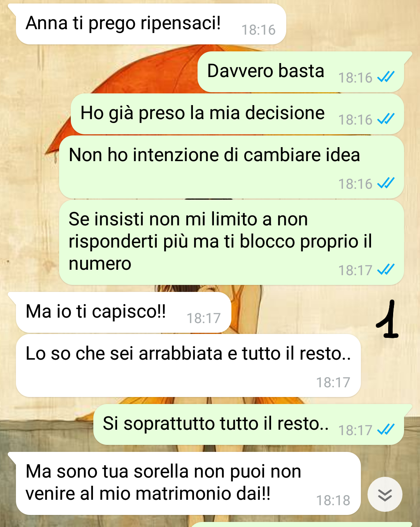Select 'Lo so che sei arrabbiata' message

coord(188,365)
